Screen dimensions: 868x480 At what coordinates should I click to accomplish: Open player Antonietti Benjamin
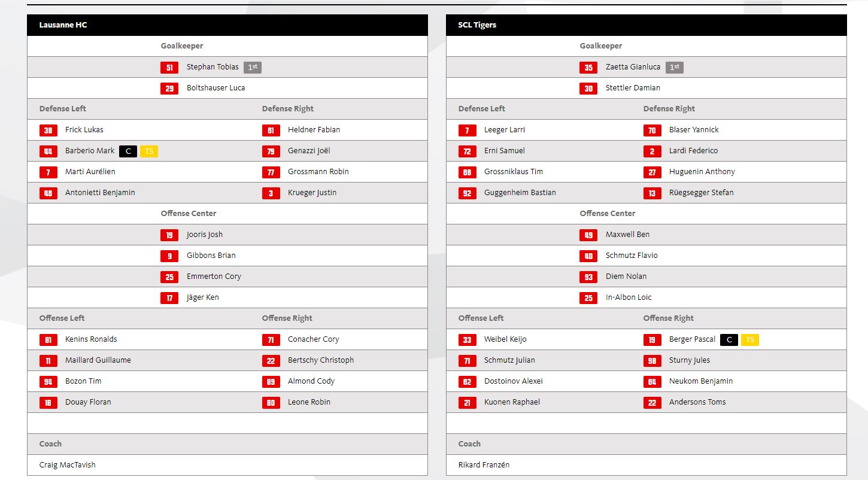tap(100, 193)
